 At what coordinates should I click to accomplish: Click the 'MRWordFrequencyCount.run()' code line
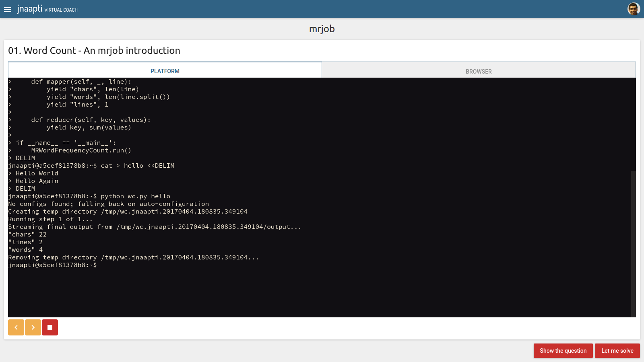[81, 150]
